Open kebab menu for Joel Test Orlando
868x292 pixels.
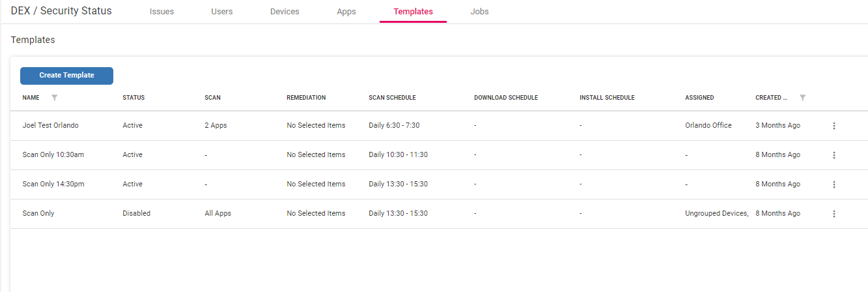coord(834,126)
